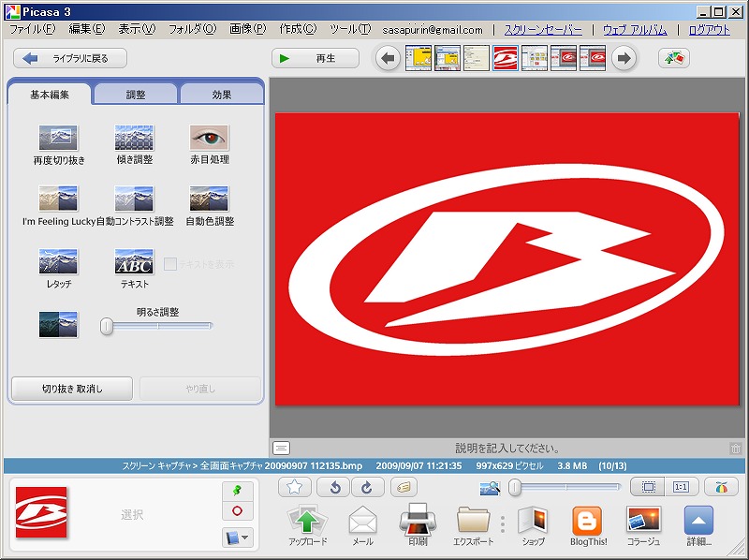Click the (10/13) photo counter text
This screenshot has height=560, width=749.
pyautogui.click(x=612, y=465)
